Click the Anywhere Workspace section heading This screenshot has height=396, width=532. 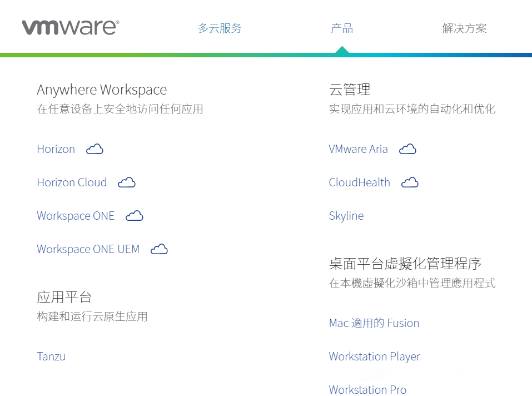click(x=102, y=90)
